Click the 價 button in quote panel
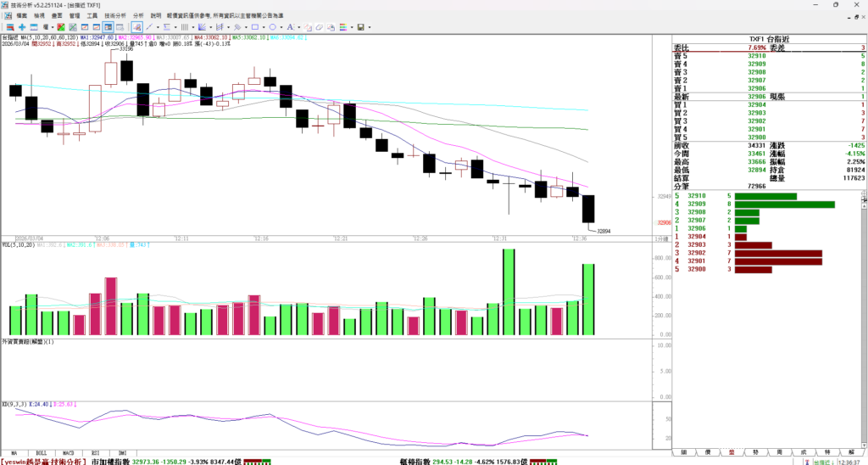 tap(707, 453)
